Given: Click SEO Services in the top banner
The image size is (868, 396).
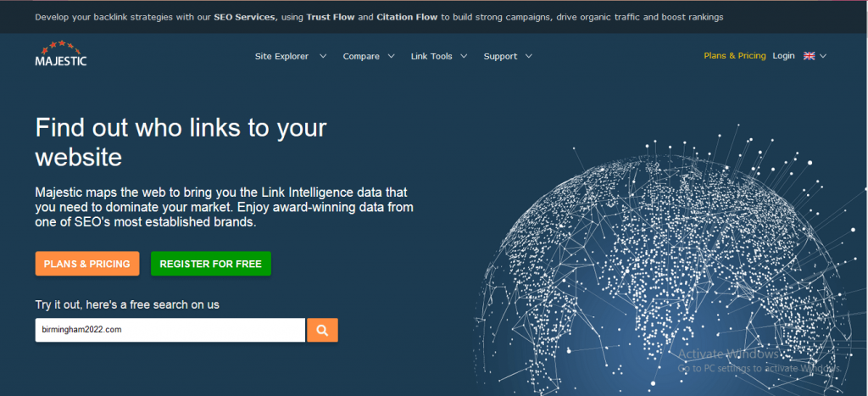Looking at the screenshot, I should [x=245, y=17].
